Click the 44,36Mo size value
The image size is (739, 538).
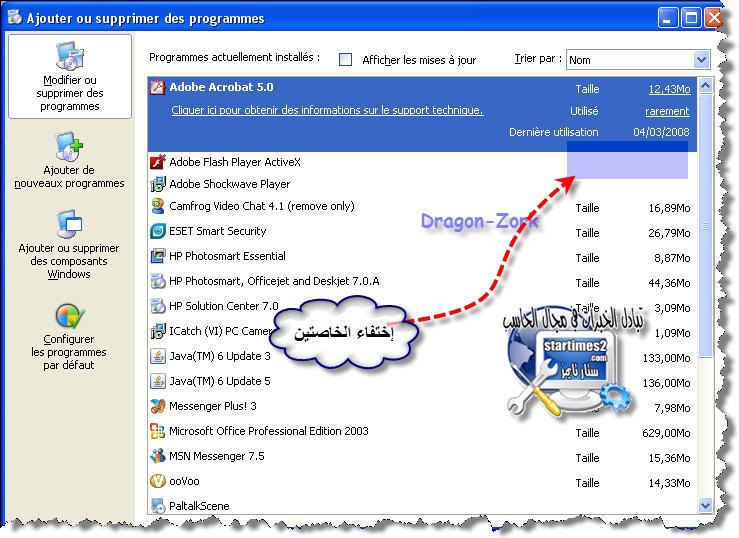coord(669,283)
